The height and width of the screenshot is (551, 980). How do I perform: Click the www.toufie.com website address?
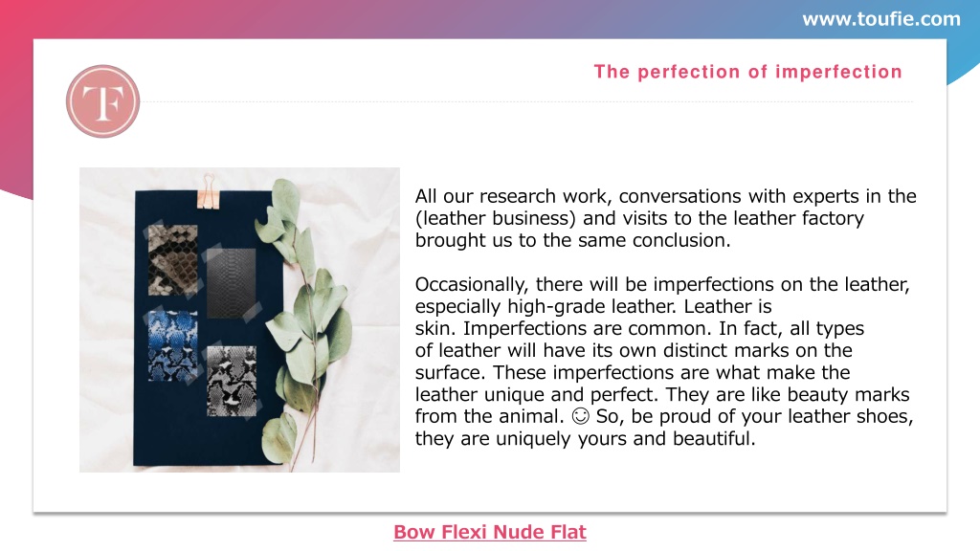coord(881,19)
